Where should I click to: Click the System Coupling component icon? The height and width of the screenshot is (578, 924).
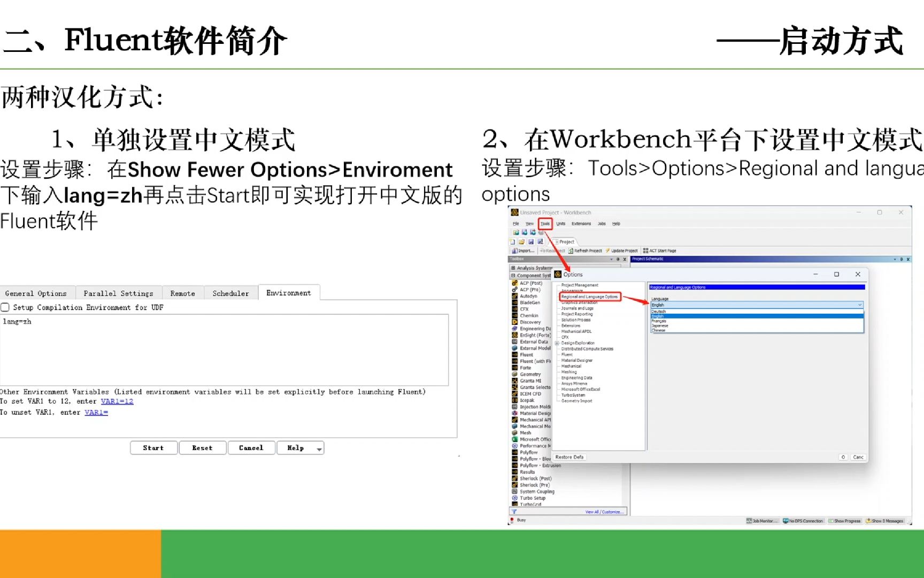515,491
